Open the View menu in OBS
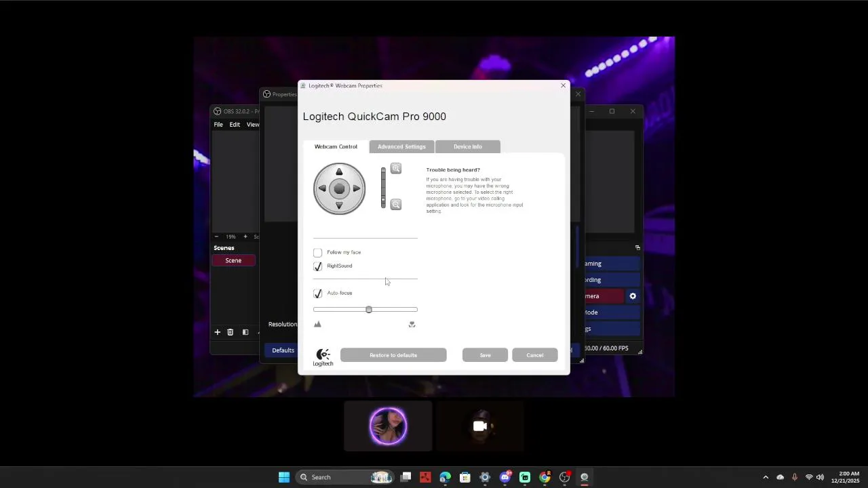The width and height of the screenshot is (868, 488). 253,125
